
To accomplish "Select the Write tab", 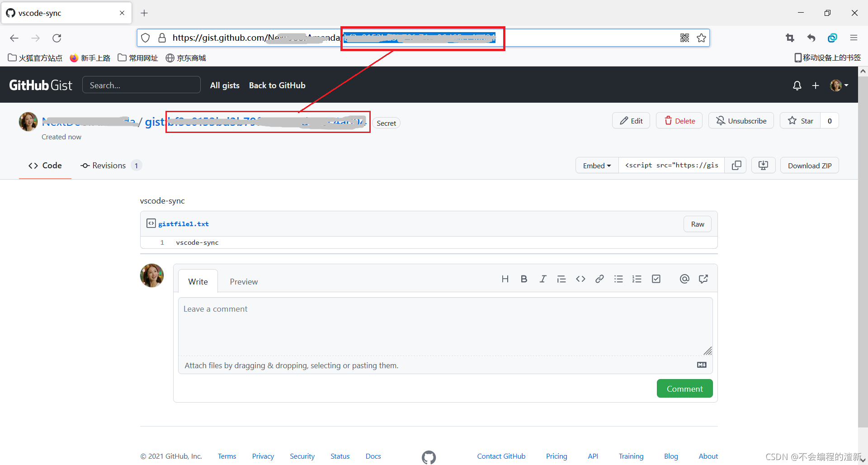I will point(198,281).
